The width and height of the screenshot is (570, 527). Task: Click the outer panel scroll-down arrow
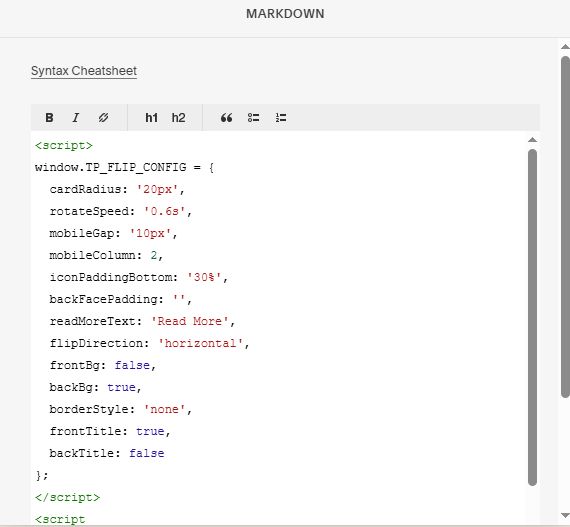tap(565, 515)
